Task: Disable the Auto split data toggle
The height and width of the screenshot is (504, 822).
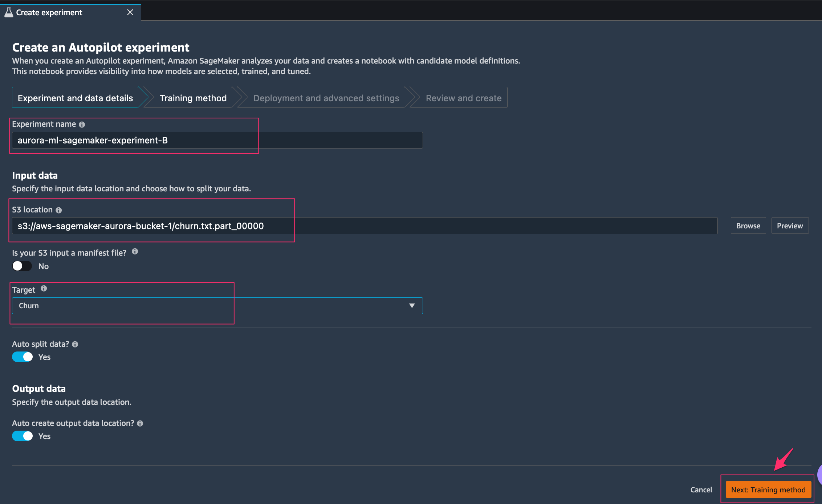Action: click(23, 357)
